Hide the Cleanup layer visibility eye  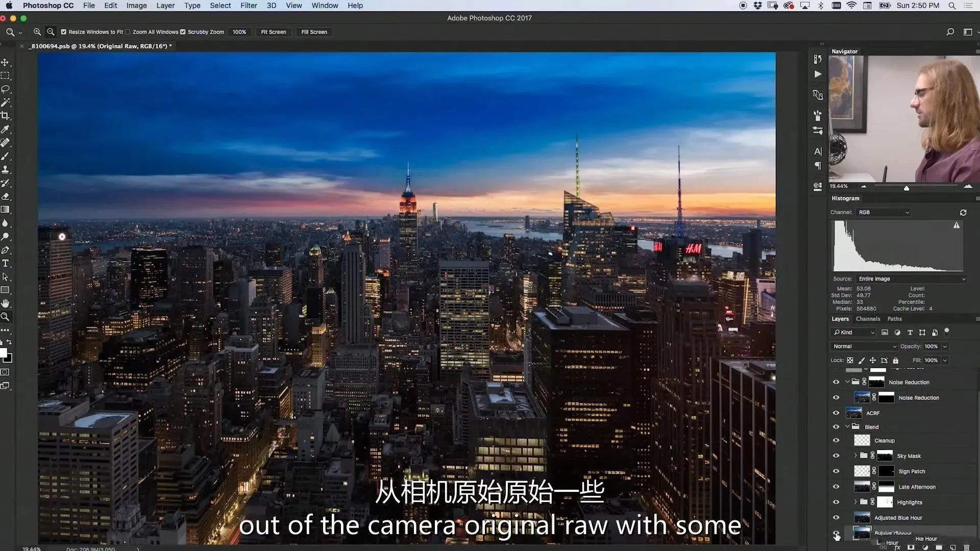pos(836,440)
